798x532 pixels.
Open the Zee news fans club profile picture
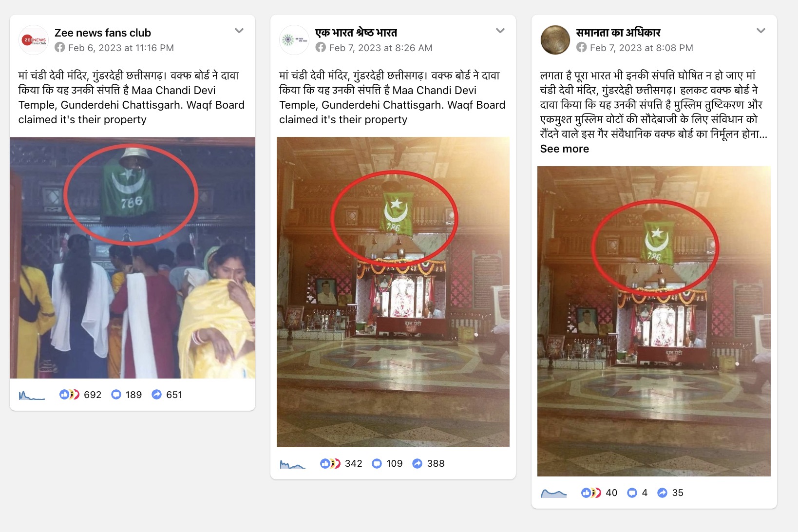coord(34,40)
